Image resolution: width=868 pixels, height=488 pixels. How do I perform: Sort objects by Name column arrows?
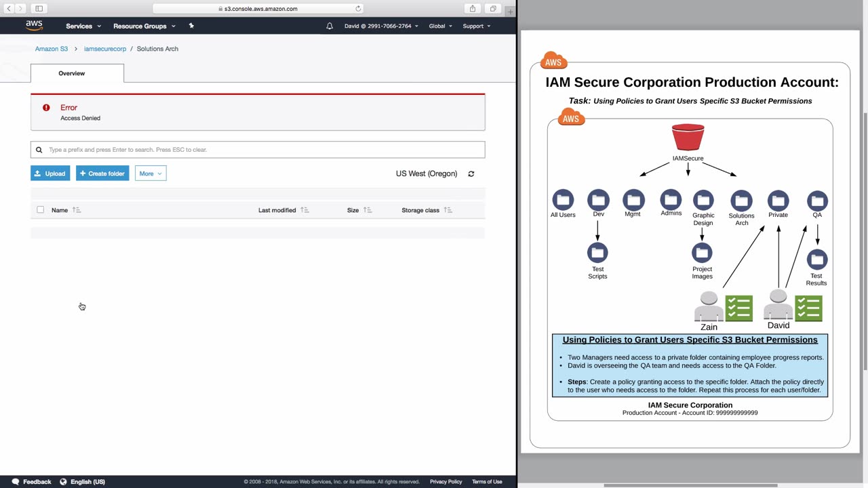point(77,210)
